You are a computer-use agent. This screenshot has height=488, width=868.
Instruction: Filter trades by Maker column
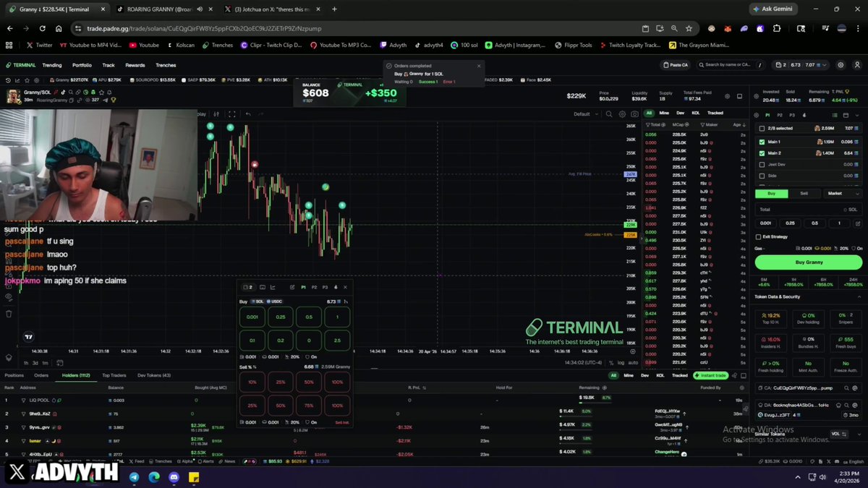click(x=710, y=124)
